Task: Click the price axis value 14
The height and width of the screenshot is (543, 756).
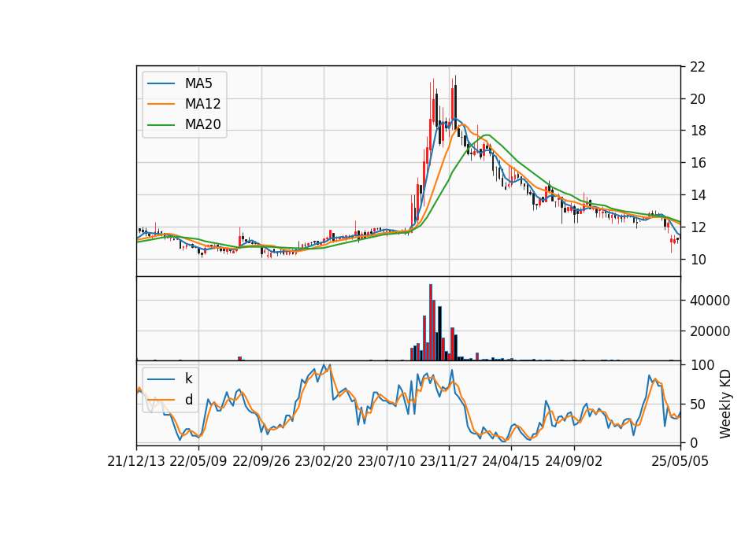Action: pyautogui.click(x=698, y=195)
